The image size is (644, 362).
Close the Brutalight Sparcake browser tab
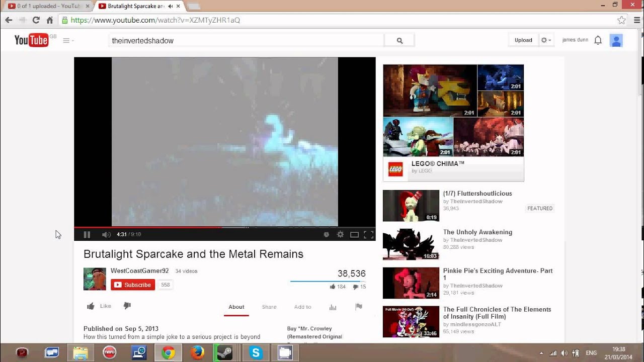point(178,6)
